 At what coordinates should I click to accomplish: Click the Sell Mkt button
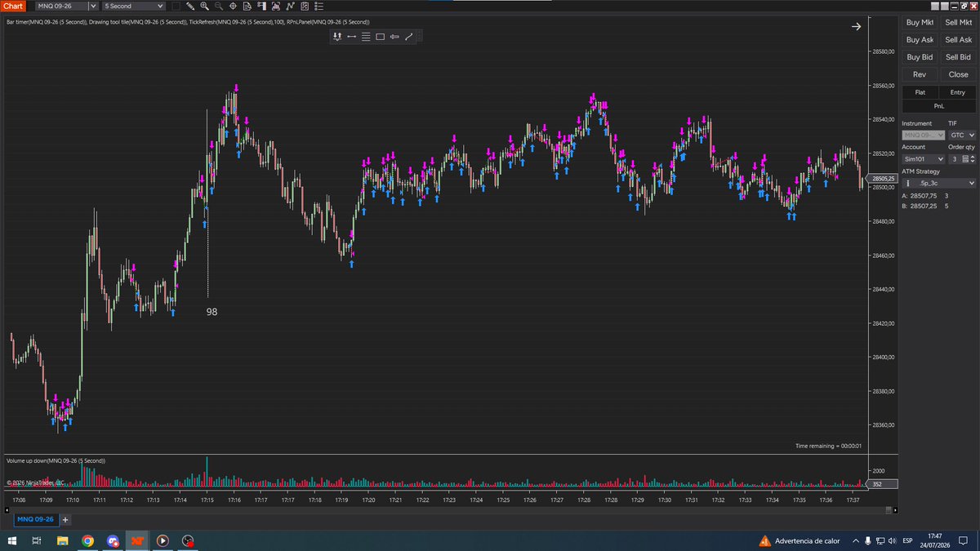(958, 23)
